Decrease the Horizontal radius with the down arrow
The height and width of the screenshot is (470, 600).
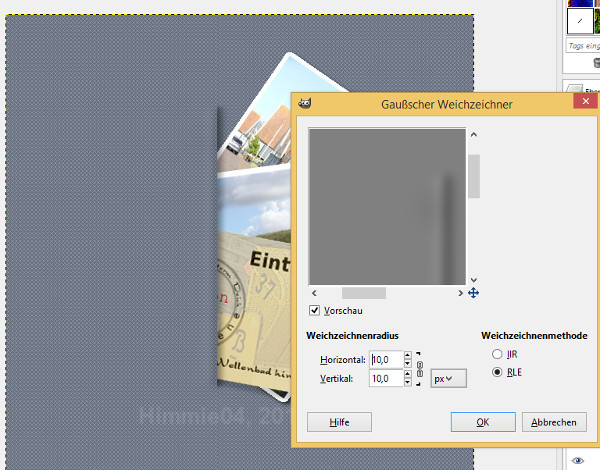point(408,364)
